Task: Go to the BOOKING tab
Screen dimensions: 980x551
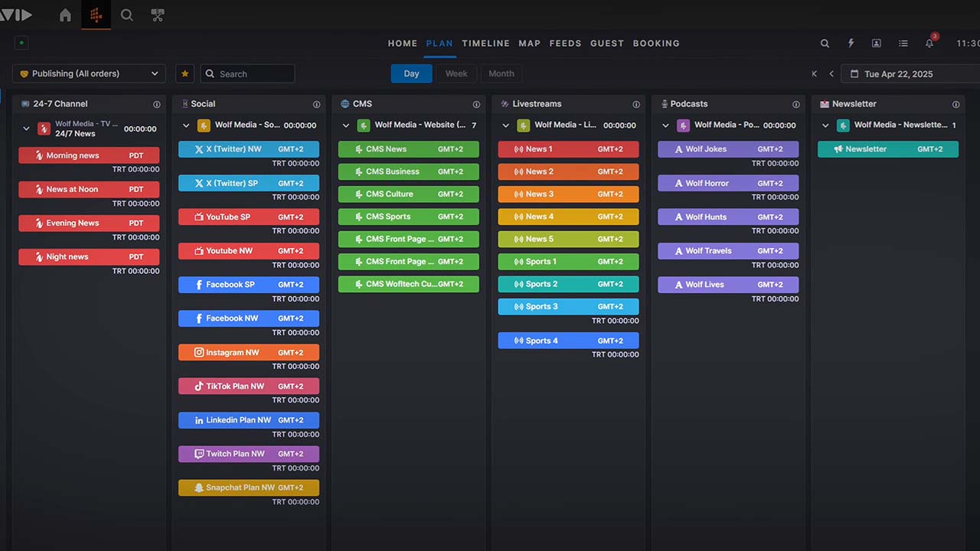Action: pos(656,44)
